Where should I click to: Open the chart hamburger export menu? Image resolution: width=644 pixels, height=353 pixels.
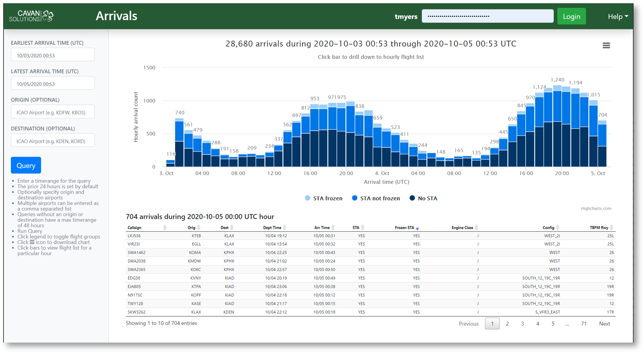[606, 45]
